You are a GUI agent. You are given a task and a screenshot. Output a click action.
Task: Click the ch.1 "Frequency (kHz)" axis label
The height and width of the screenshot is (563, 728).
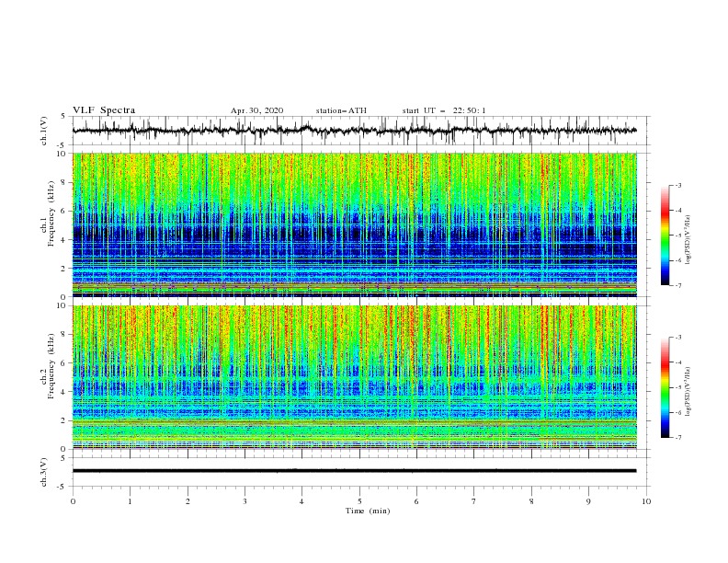(51, 214)
